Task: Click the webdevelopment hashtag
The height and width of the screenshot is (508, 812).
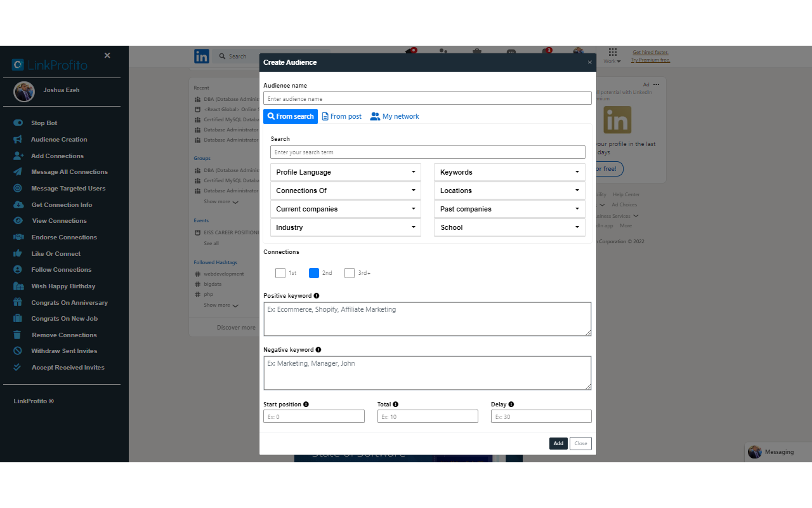Action: click(x=223, y=274)
